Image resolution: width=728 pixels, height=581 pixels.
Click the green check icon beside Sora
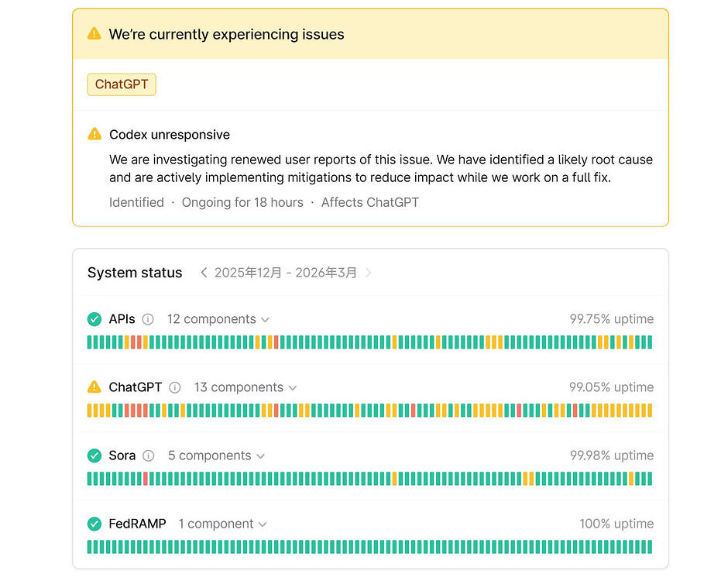coord(94,456)
